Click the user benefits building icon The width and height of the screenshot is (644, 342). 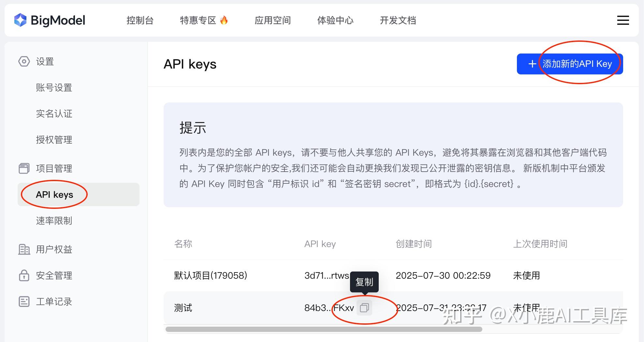(24, 249)
